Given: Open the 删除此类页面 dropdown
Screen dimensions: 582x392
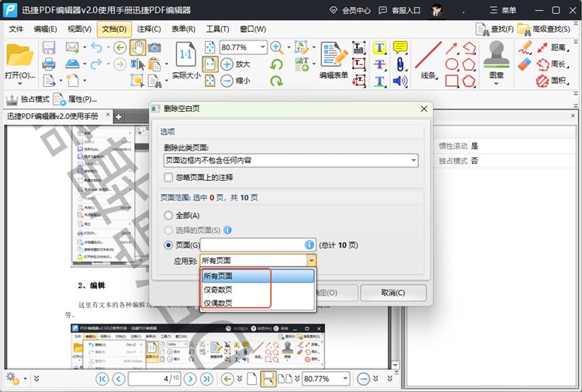Looking at the screenshot, I should coord(291,161).
